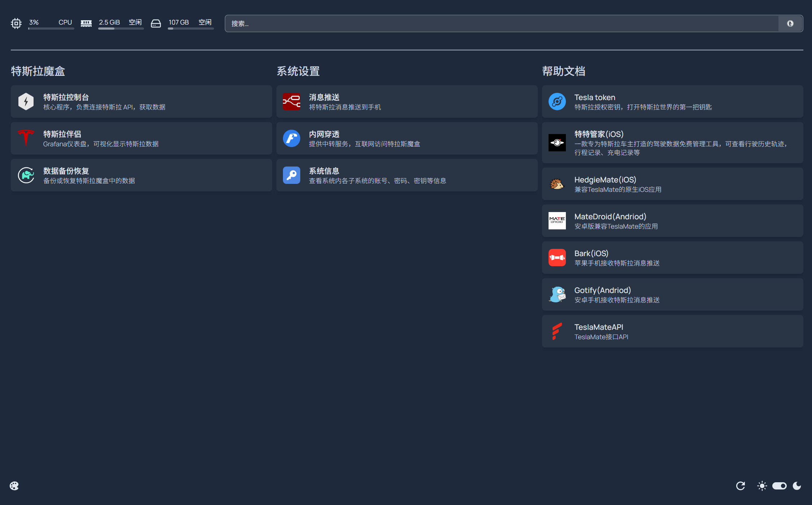
Task: Collapse the 帮助文档 group heading
Action: (564, 71)
